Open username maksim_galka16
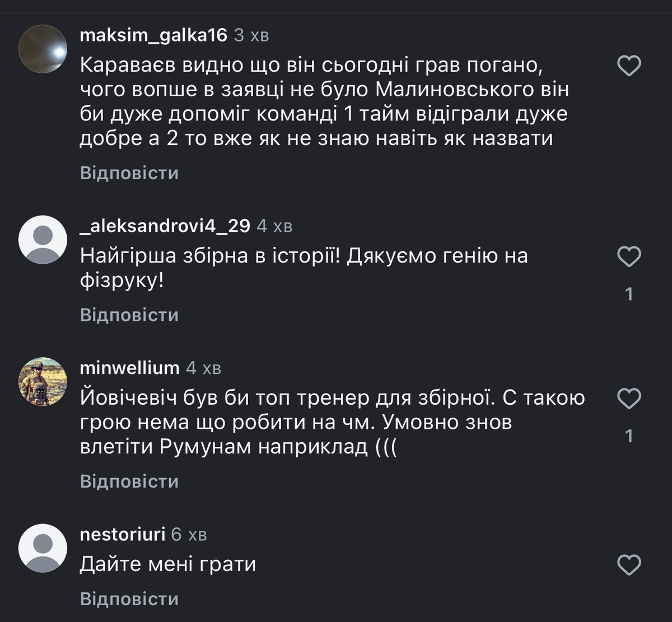This screenshot has width=672, height=622. [x=153, y=35]
